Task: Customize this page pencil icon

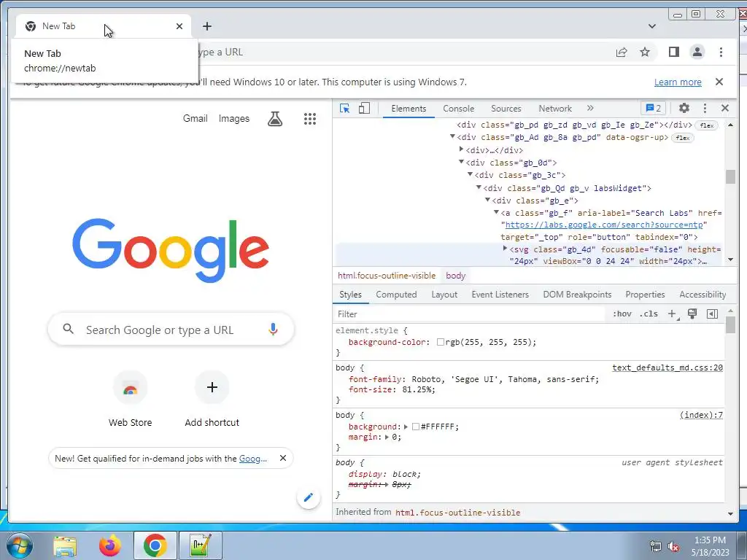Action: 309,497
